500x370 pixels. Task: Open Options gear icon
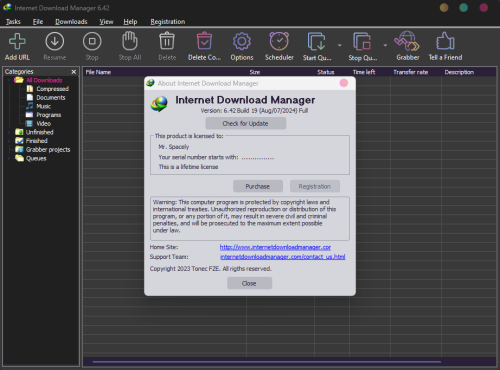(x=242, y=41)
